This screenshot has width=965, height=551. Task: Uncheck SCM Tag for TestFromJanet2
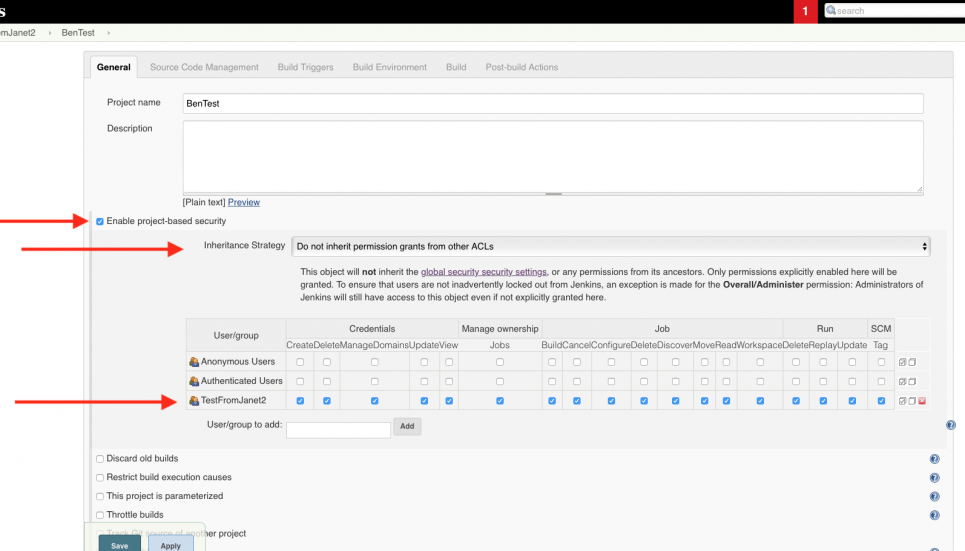click(x=881, y=401)
